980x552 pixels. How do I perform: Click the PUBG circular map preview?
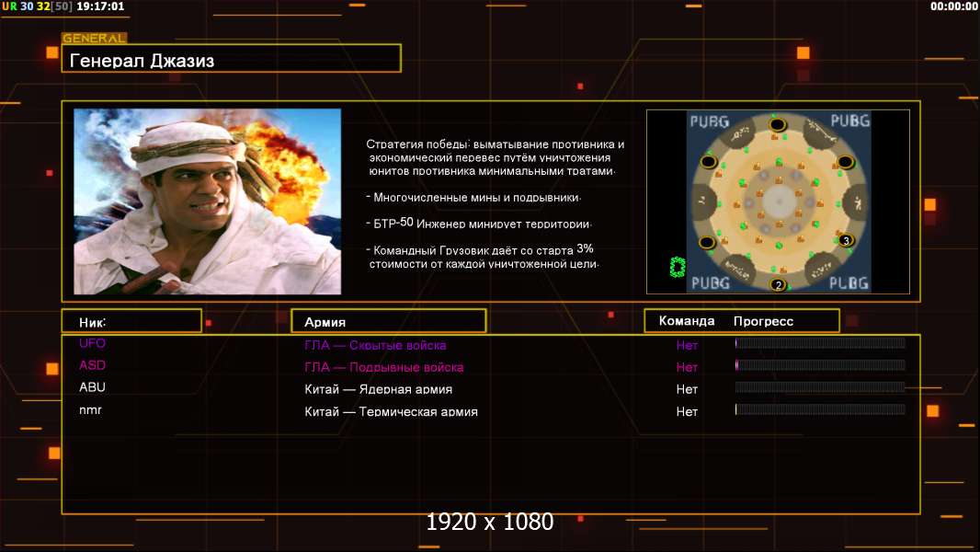coord(778,201)
